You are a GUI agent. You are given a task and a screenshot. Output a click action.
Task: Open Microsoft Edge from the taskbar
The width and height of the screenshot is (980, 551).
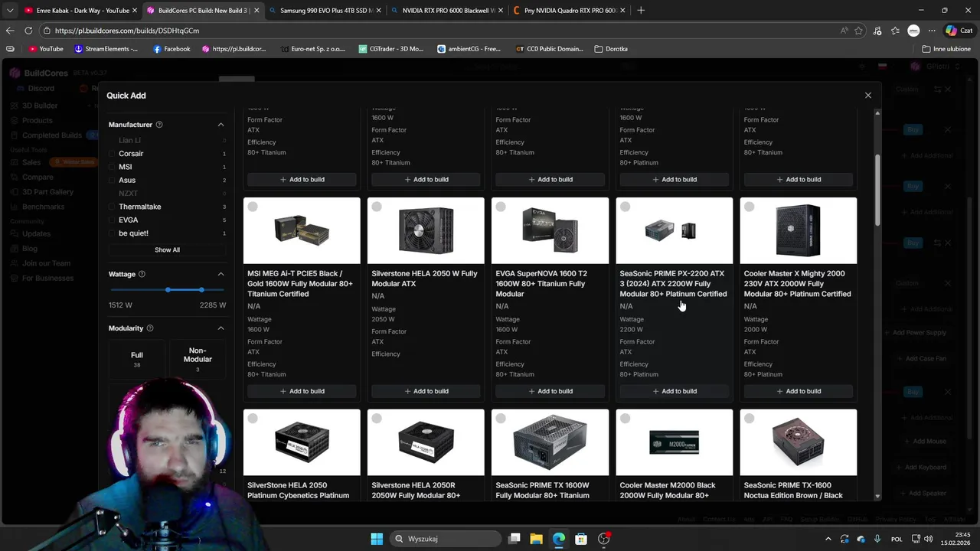click(x=559, y=539)
